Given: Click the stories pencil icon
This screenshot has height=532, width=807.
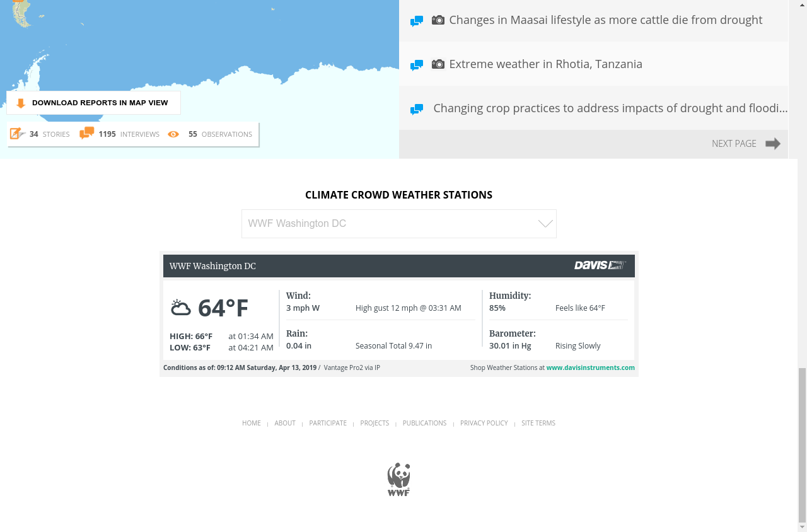Looking at the screenshot, I should click(x=17, y=134).
